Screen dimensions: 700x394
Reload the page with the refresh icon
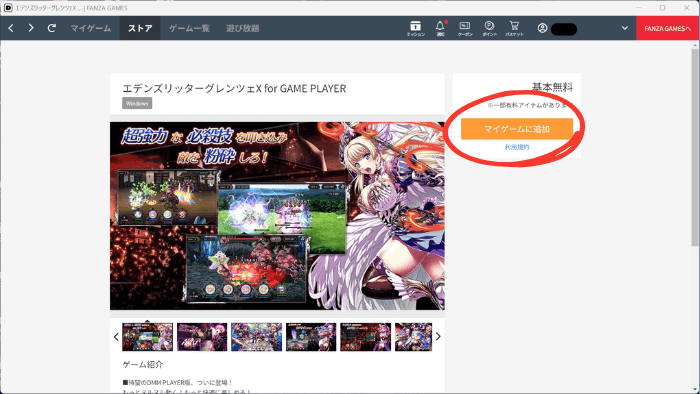52,28
